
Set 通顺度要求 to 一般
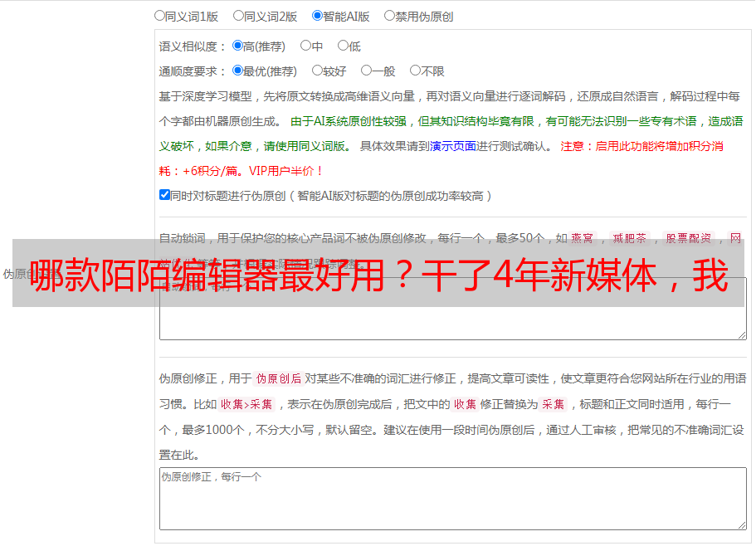pos(367,71)
